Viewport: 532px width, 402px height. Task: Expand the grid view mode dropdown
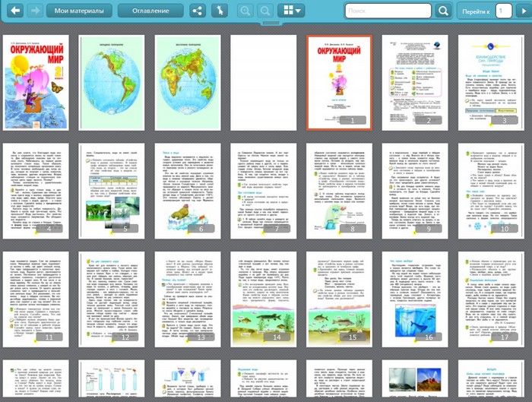pyautogui.click(x=291, y=11)
